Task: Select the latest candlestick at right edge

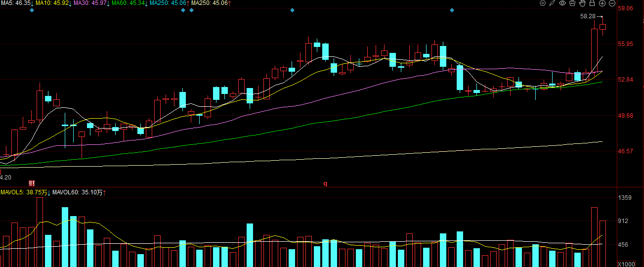Action: point(602,27)
